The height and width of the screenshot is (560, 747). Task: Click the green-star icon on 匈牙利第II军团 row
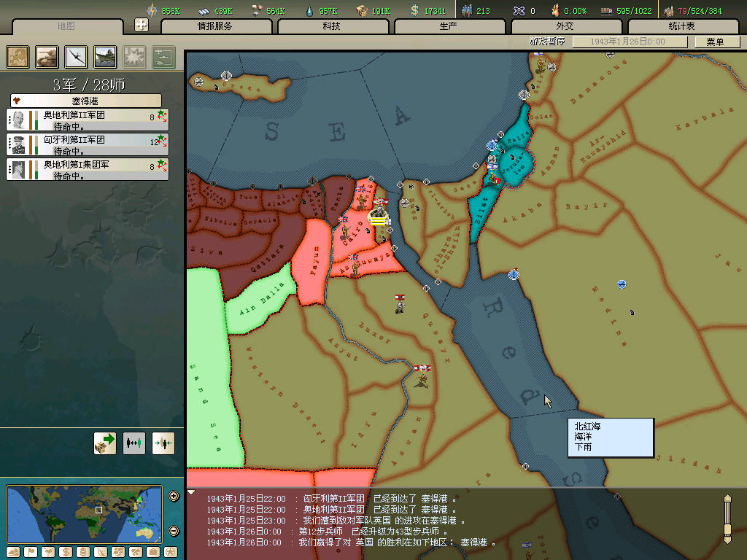tap(162, 141)
